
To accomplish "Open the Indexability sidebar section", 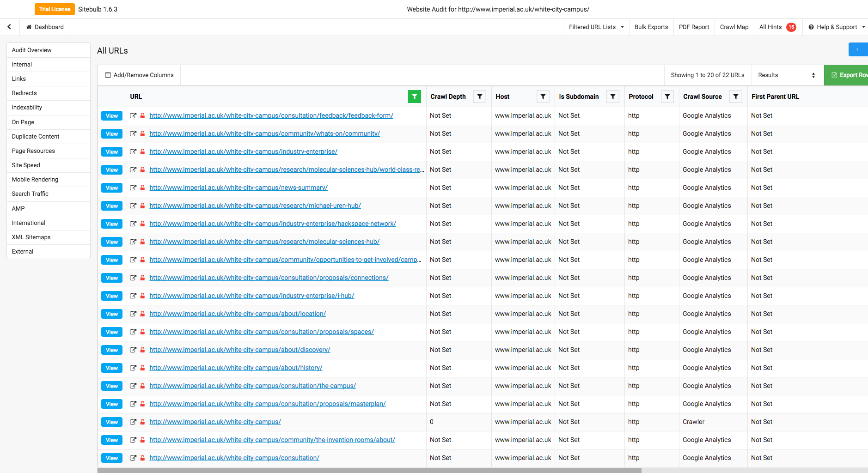I will pyautogui.click(x=27, y=108).
